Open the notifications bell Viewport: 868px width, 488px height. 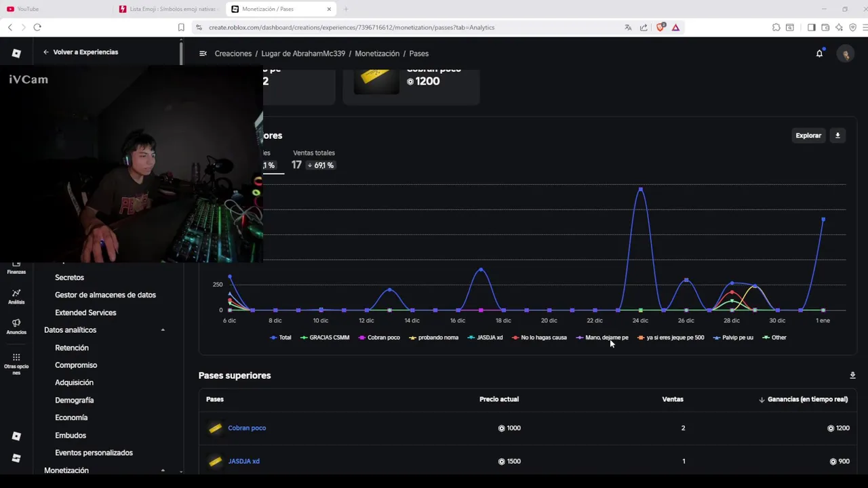coord(819,54)
